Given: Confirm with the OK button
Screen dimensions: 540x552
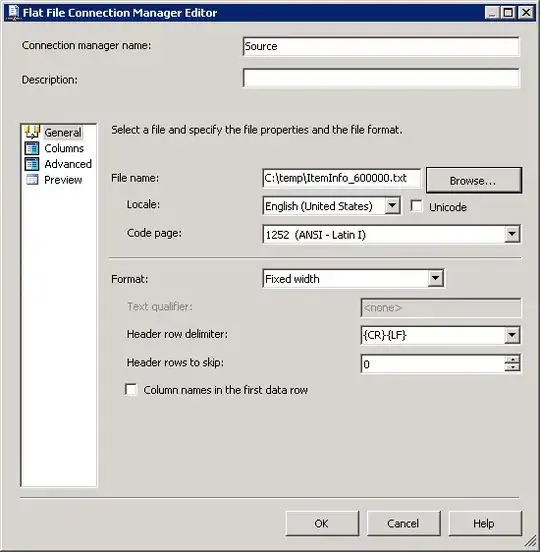Looking at the screenshot, I should point(322,523).
